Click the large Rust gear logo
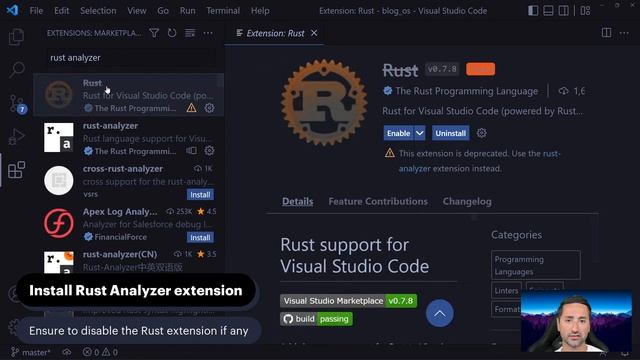 point(324,102)
